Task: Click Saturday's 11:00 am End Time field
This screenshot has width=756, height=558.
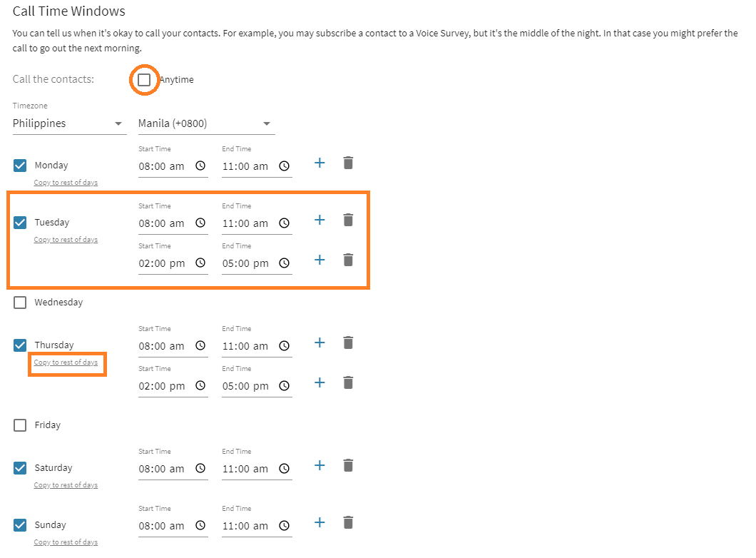Action: (245, 469)
